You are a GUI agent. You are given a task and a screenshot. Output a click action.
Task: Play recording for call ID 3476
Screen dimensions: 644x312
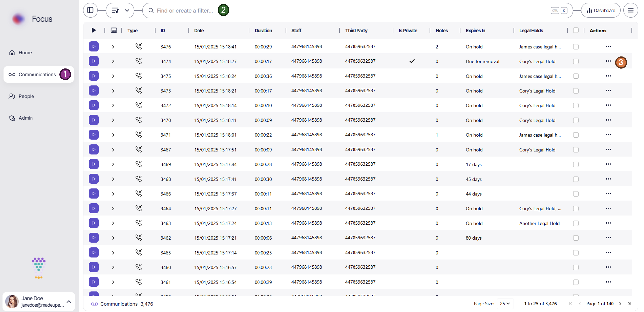(x=94, y=46)
